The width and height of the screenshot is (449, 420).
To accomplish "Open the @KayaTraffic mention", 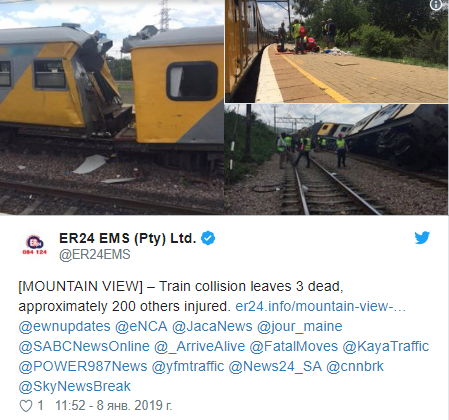I will pyautogui.click(x=386, y=346).
